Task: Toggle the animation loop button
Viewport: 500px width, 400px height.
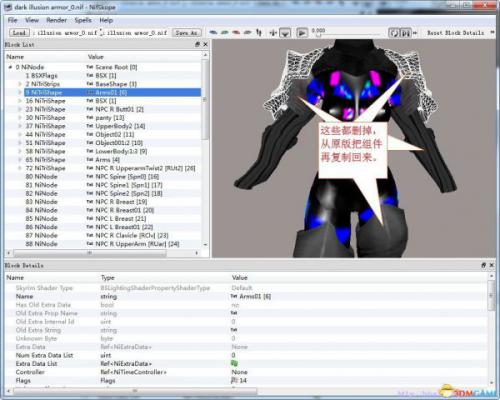Action: tap(394, 33)
